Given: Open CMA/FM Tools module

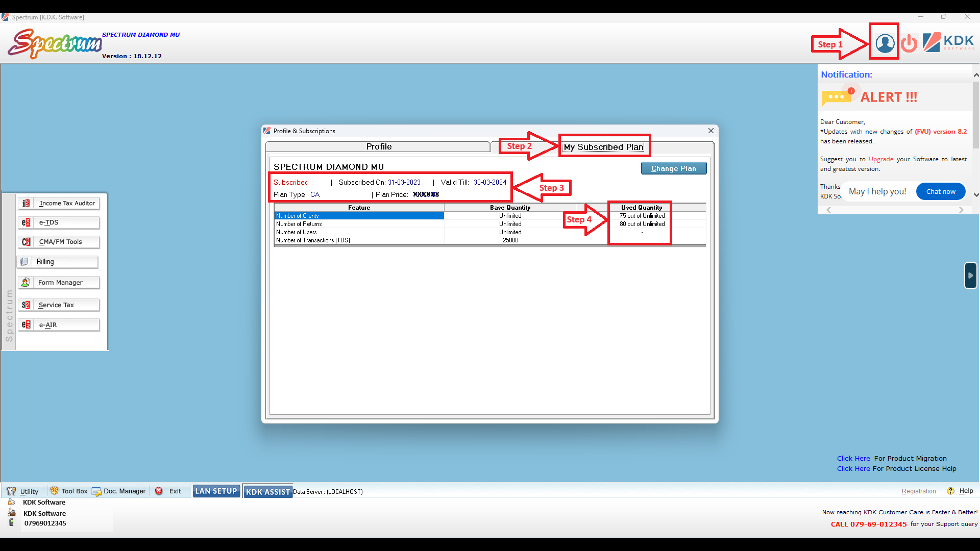Looking at the screenshot, I should click(x=59, y=242).
